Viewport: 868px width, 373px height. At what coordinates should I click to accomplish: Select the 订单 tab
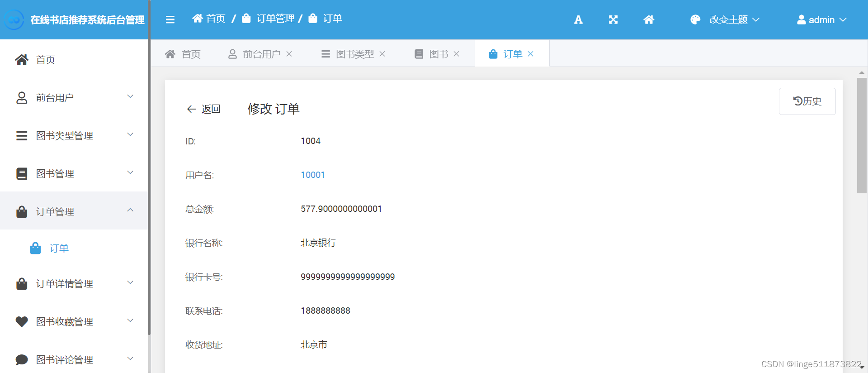513,54
